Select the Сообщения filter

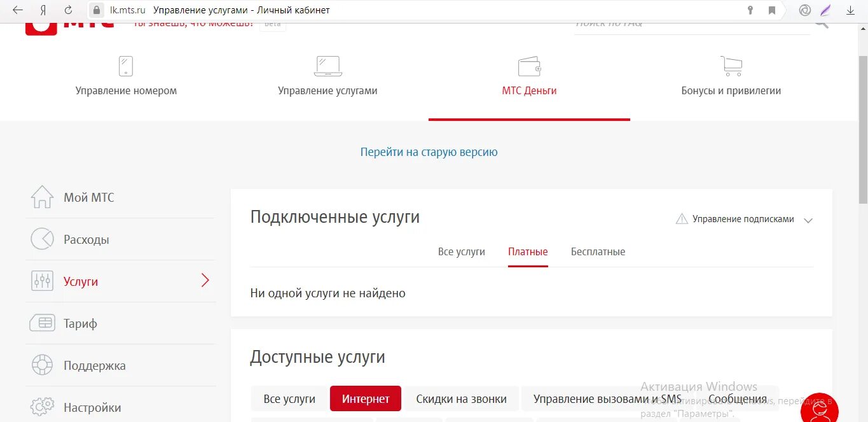point(738,399)
